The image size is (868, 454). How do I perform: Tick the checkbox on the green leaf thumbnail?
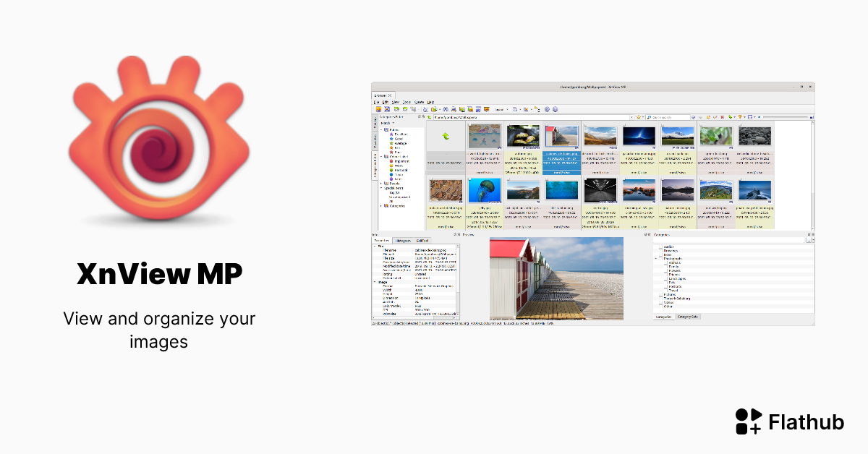pos(702,124)
